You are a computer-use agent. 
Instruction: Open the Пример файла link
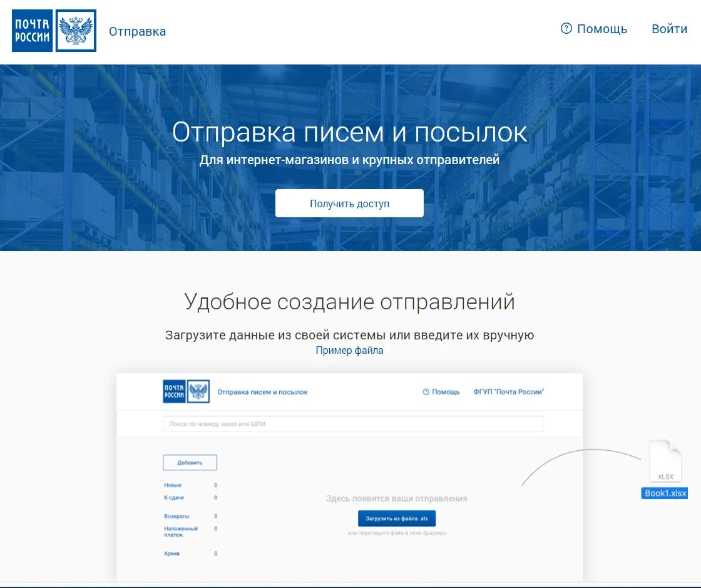click(x=350, y=350)
